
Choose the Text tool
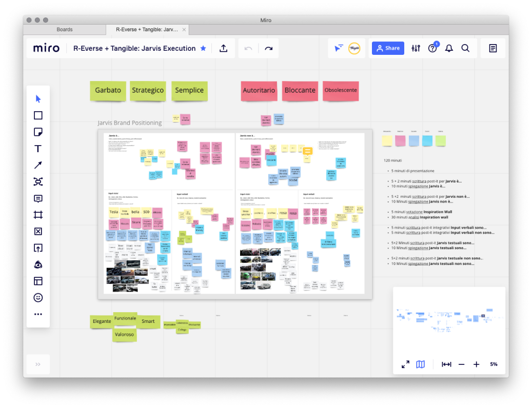pyautogui.click(x=38, y=149)
